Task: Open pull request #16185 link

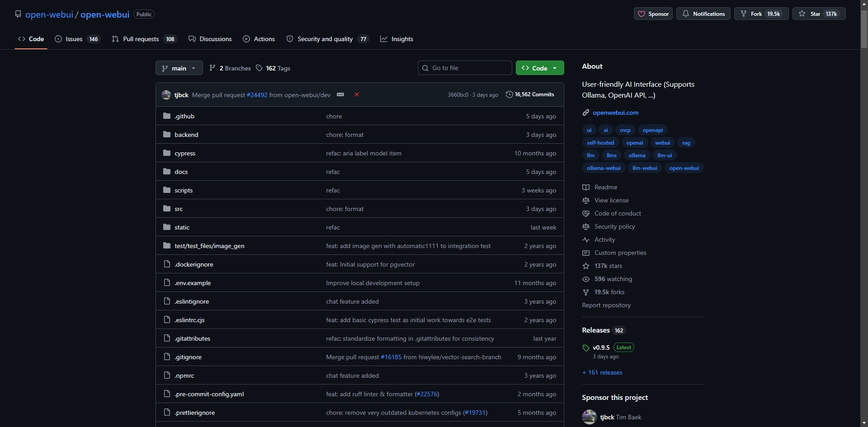Action: [x=391, y=357]
